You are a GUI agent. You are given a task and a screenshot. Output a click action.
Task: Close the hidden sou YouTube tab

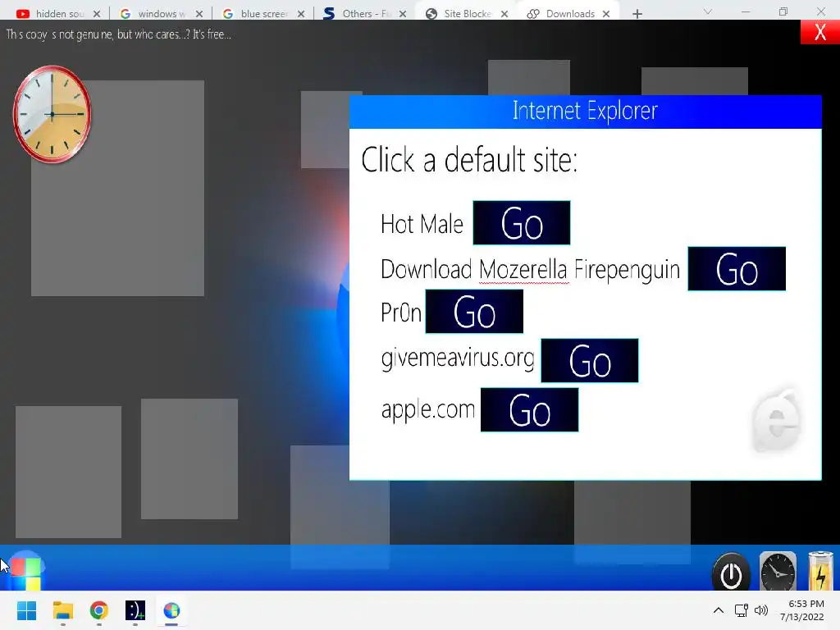tap(97, 14)
